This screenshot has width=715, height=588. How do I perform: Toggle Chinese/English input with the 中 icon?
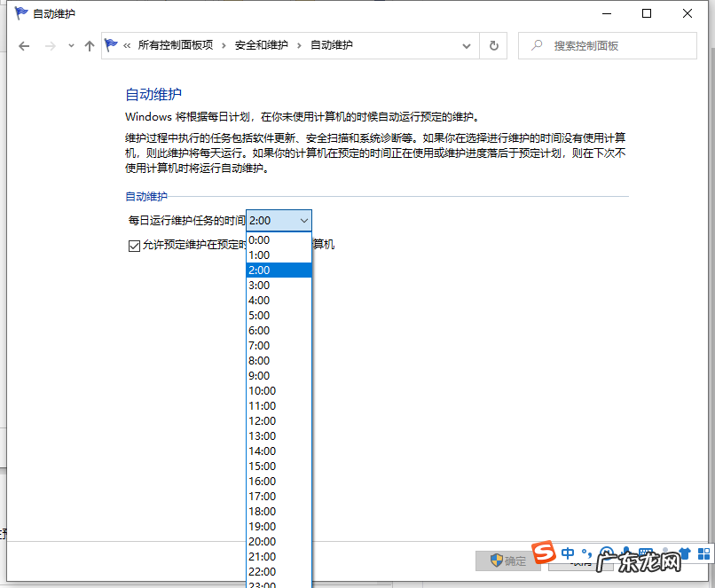coord(568,553)
